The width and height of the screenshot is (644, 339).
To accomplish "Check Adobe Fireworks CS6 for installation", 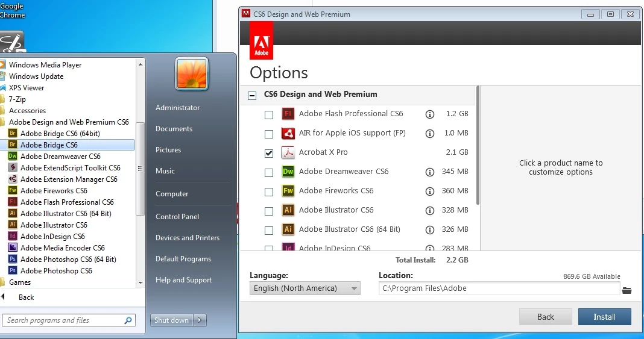I will pyautogui.click(x=269, y=192).
